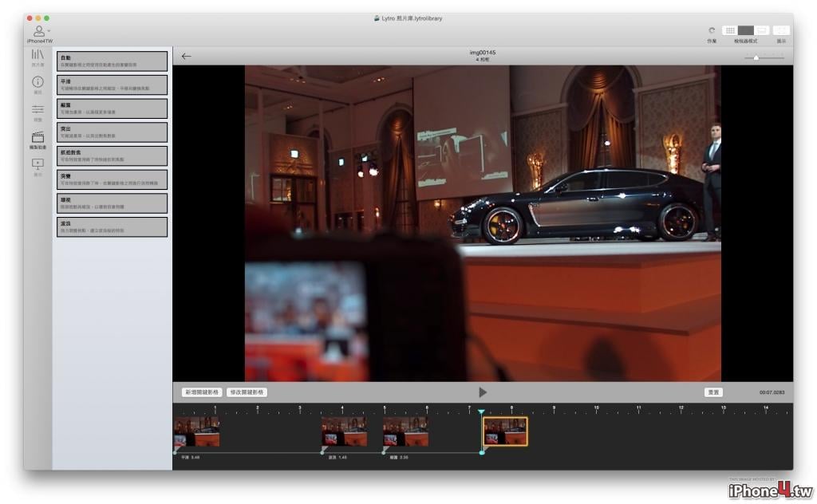The height and width of the screenshot is (504, 817).
Task: Play the animation with the play button
Action: pos(483,392)
